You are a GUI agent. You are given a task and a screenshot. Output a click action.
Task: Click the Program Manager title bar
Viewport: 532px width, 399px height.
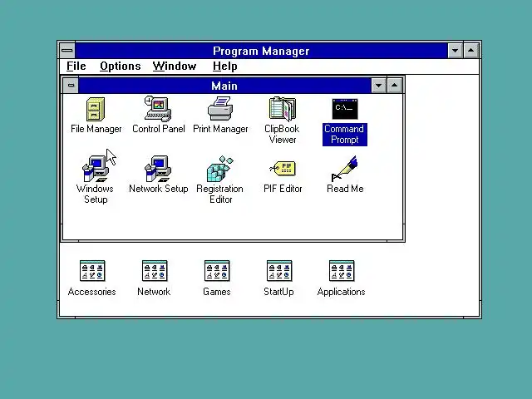(261, 51)
